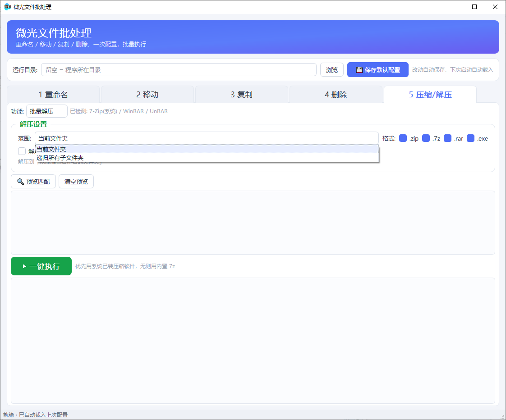Toggle the .zip format checkbox
The height and width of the screenshot is (420, 506).
click(403, 138)
